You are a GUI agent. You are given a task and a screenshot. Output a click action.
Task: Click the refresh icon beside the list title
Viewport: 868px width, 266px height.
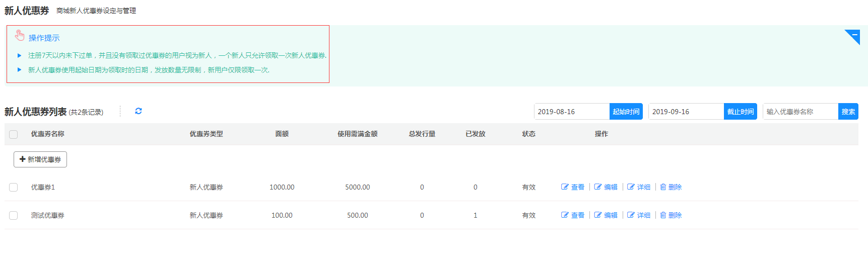pyautogui.click(x=139, y=111)
